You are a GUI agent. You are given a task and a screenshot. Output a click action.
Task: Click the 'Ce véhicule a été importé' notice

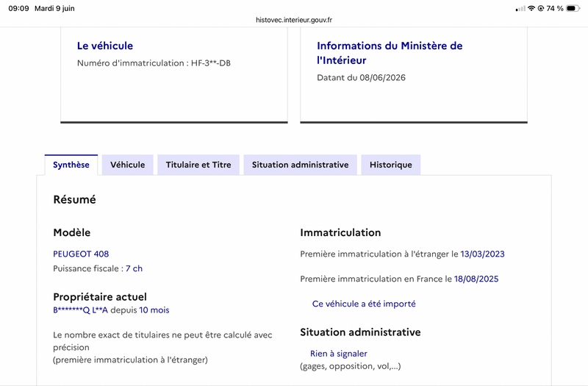pos(364,304)
